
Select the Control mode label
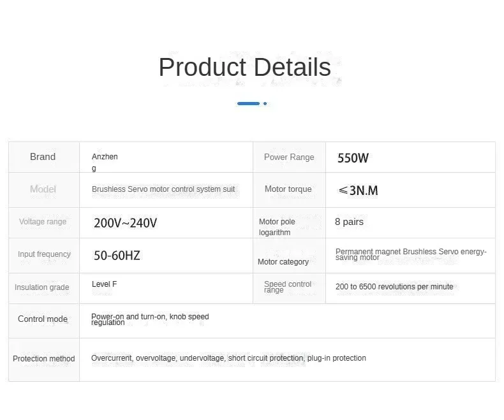(x=43, y=319)
